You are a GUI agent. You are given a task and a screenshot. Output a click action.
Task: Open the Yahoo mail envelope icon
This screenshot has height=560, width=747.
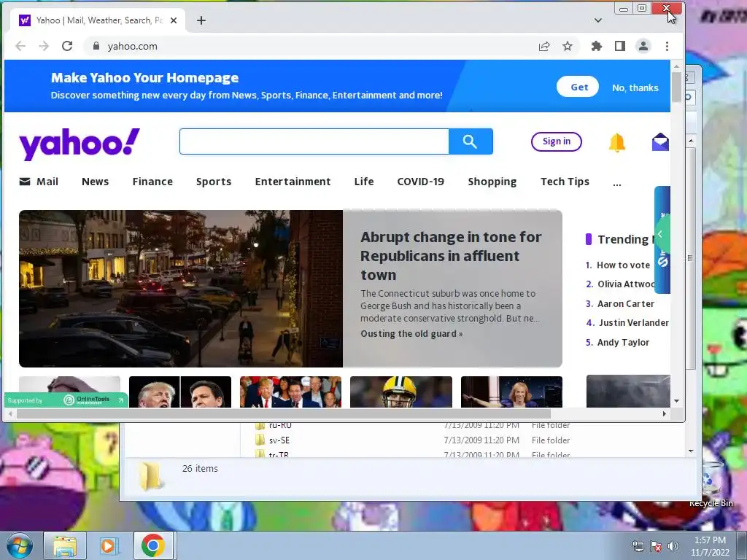tap(660, 142)
